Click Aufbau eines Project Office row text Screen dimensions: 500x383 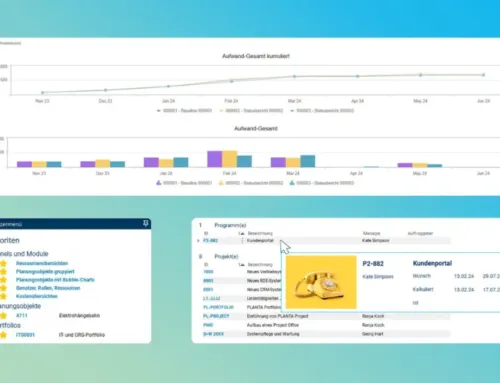click(x=273, y=325)
